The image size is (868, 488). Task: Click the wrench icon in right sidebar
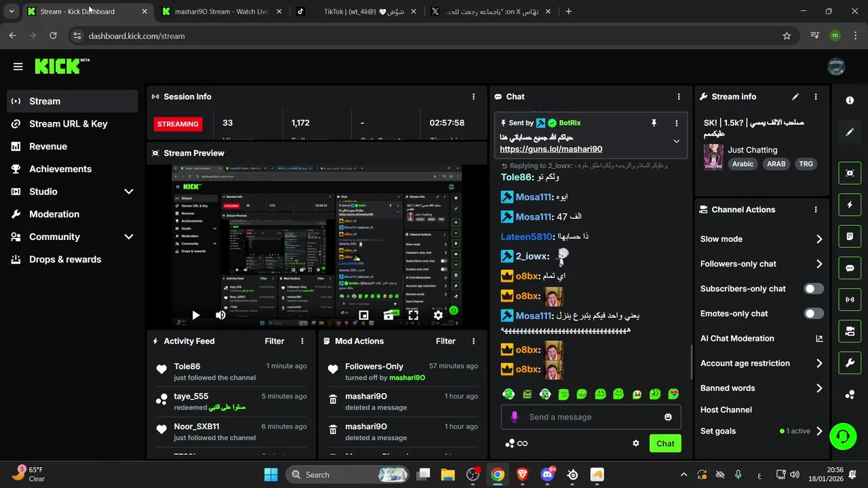pyautogui.click(x=850, y=363)
